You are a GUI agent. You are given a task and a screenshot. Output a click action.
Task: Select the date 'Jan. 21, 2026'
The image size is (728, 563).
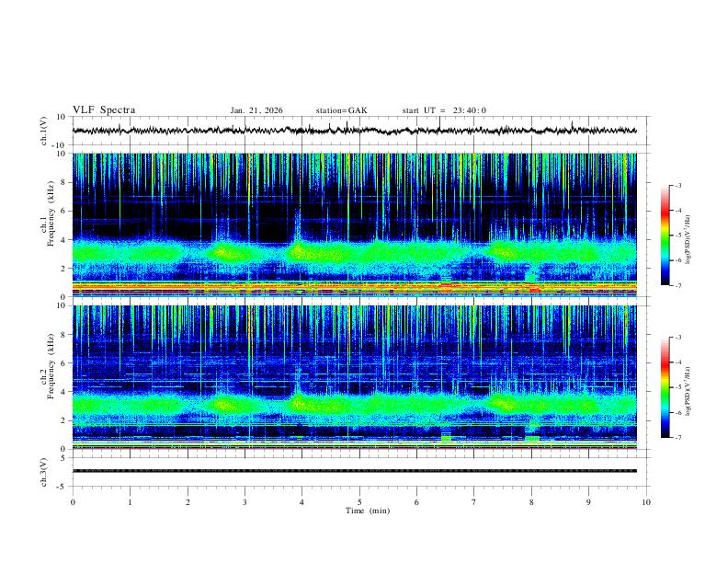click(x=256, y=110)
